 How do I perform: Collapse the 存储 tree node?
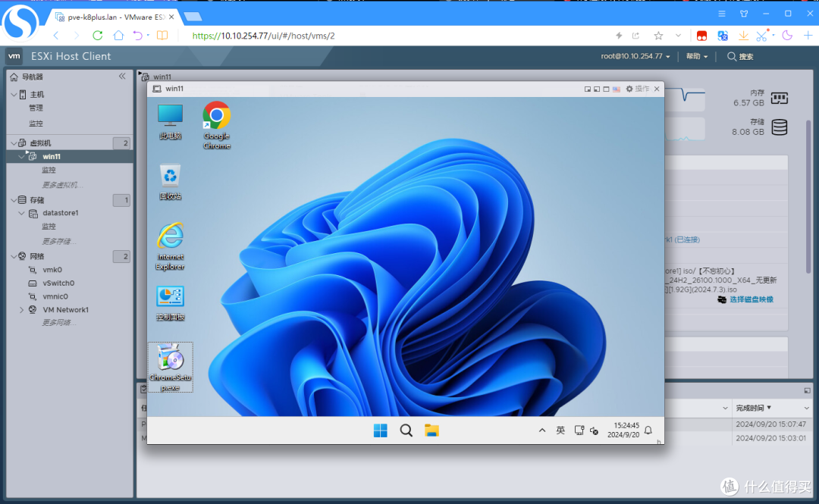coord(14,199)
